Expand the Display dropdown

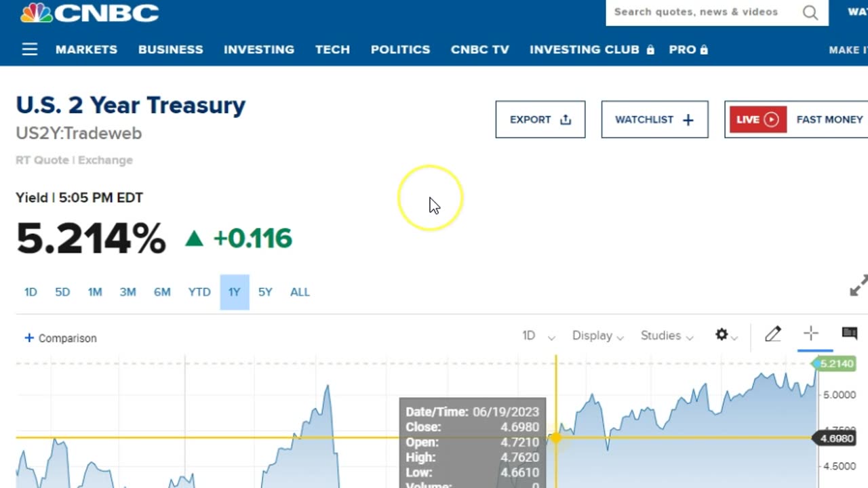(x=598, y=335)
